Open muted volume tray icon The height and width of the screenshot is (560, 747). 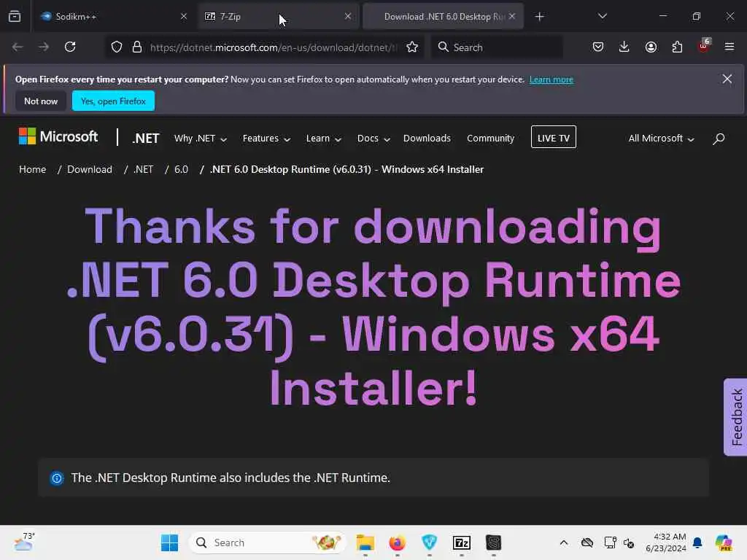click(629, 542)
